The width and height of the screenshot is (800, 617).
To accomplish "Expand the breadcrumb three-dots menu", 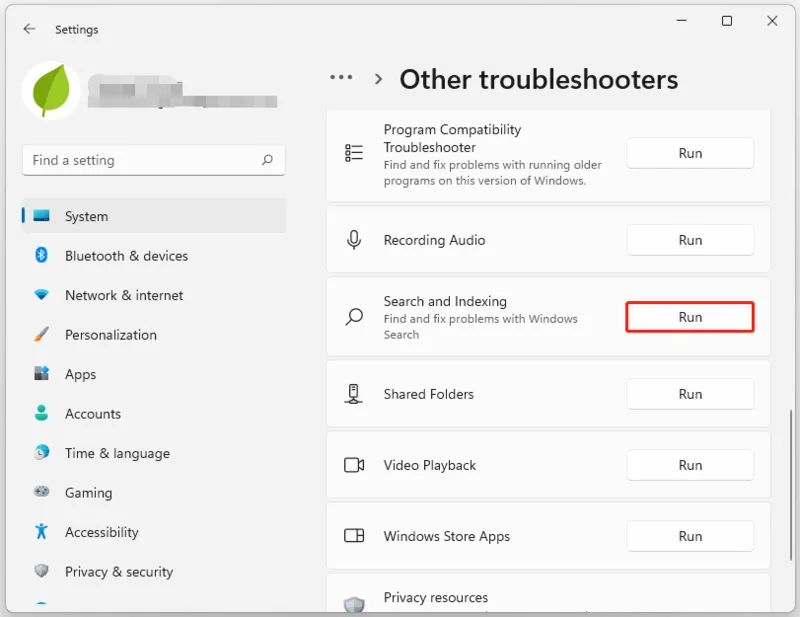I will click(x=341, y=78).
